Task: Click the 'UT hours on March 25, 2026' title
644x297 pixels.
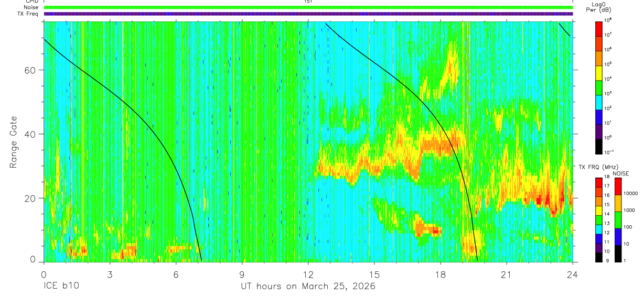Action: (x=308, y=287)
